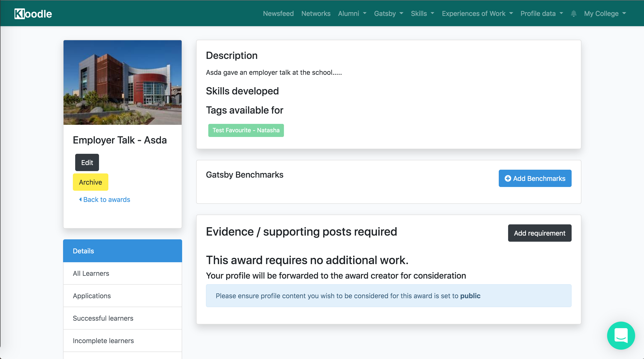Click the Gatsby Benchmarks heading
Viewport: 644px width, 359px height.
click(x=244, y=175)
